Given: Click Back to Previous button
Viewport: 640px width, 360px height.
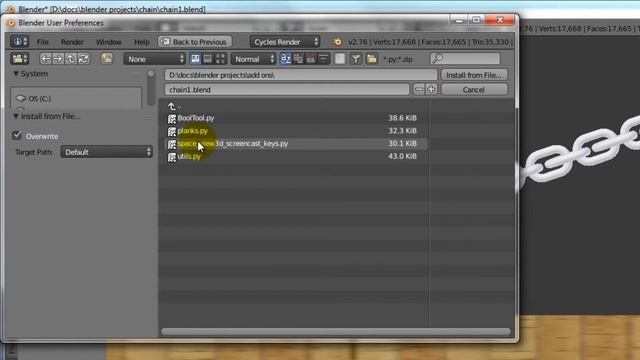Looking at the screenshot, I should (194, 42).
